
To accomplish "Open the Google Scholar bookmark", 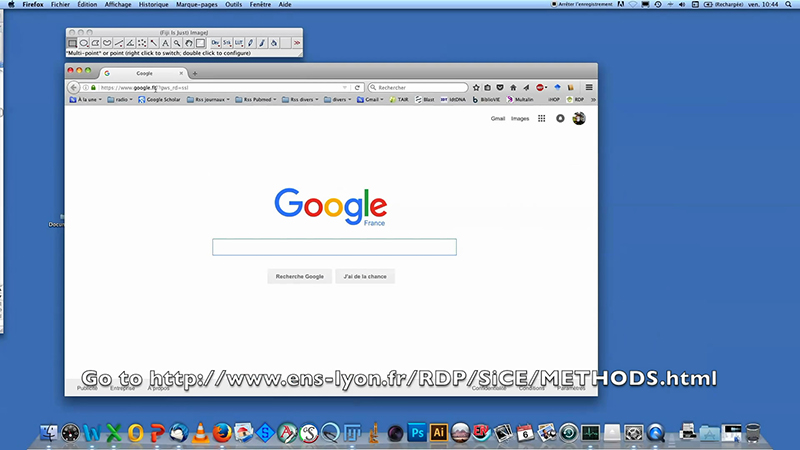I will tap(159, 99).
